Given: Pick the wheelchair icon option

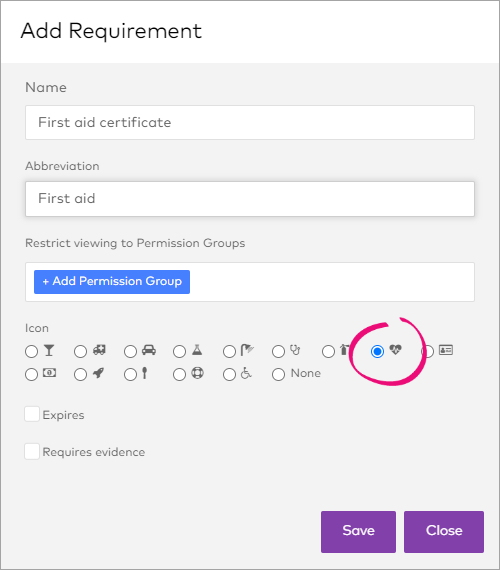Looking at the screenshot, I should click(229, 374).
